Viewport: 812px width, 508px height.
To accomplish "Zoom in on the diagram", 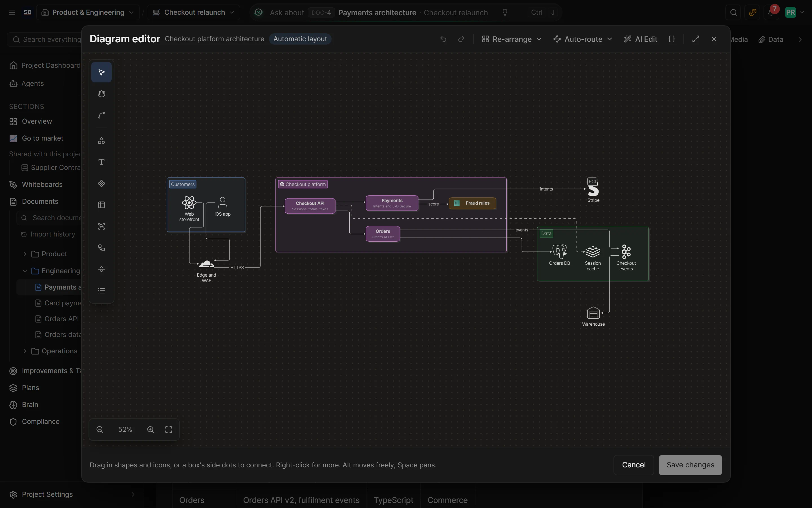I will 151,429.
